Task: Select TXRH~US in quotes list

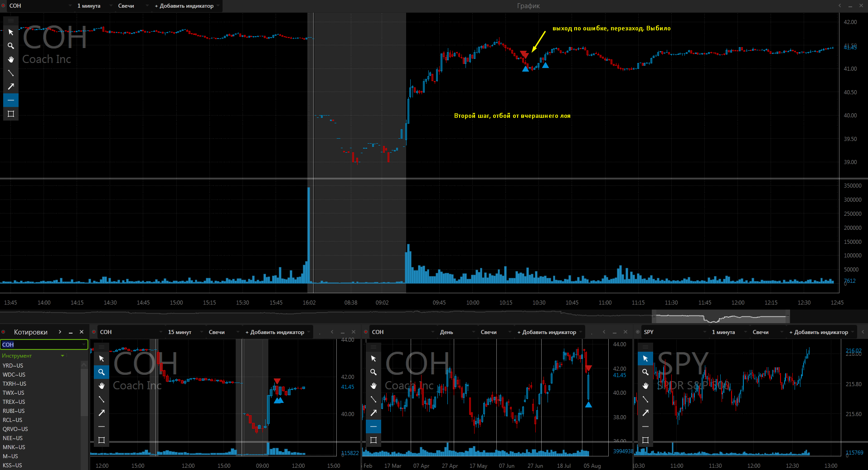Action: [15, 384]
